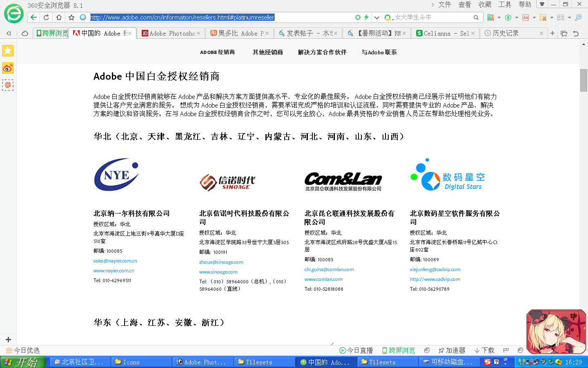588x368 pixels.
Task: Click the page vertical scrollbar thumb
Action: pyautogui.click(x=584, y=80)
